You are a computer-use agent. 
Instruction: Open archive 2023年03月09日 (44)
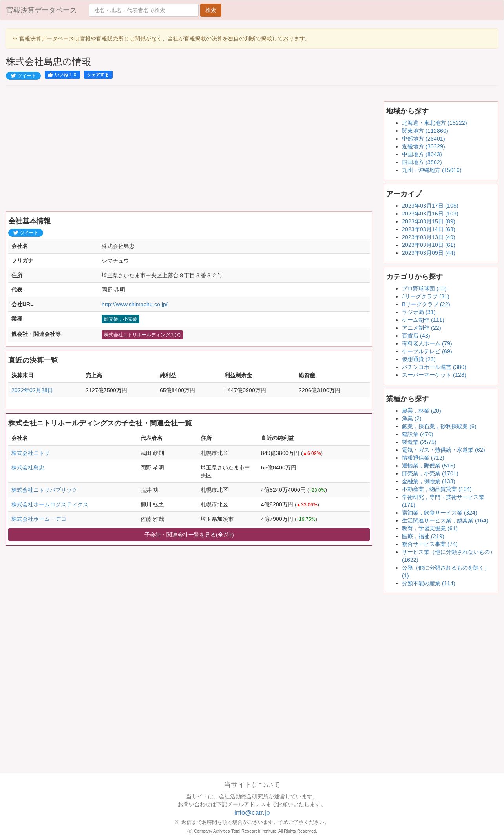[429, 253]
